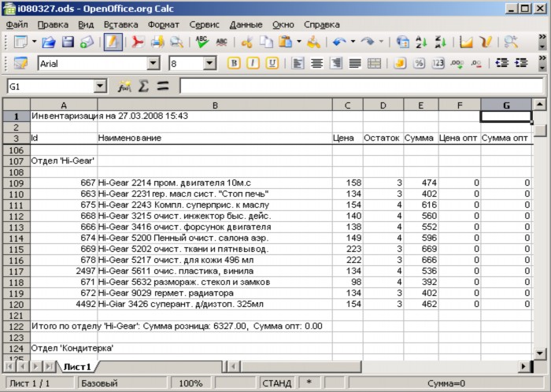Align cell content left

pyautogui.click(x=298, y=64)
